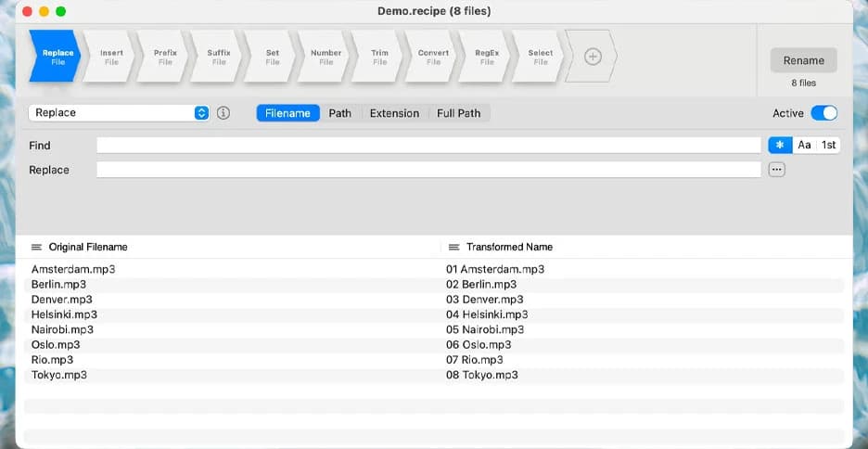Toggle the Active switch off
The image size is (868, 449).
tap(823, 113)
